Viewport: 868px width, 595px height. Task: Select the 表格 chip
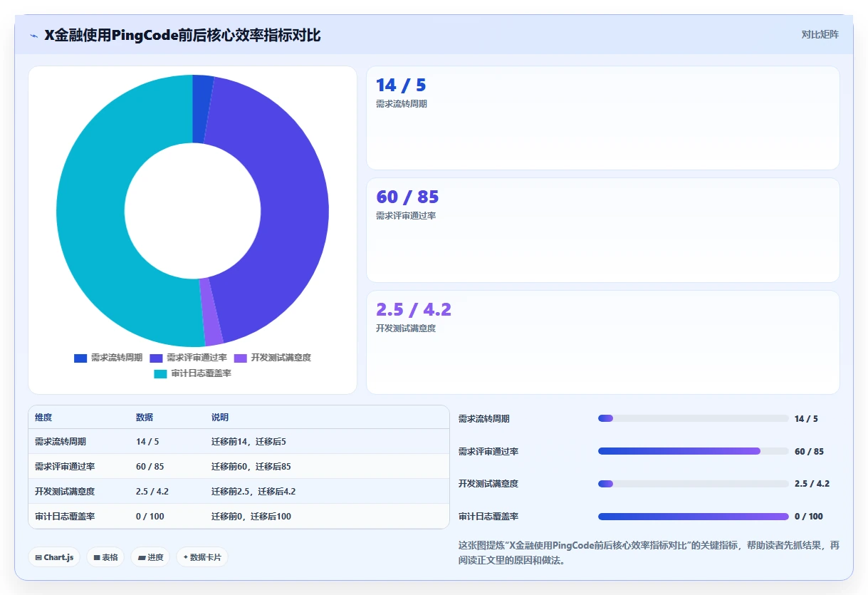point(105,557)
